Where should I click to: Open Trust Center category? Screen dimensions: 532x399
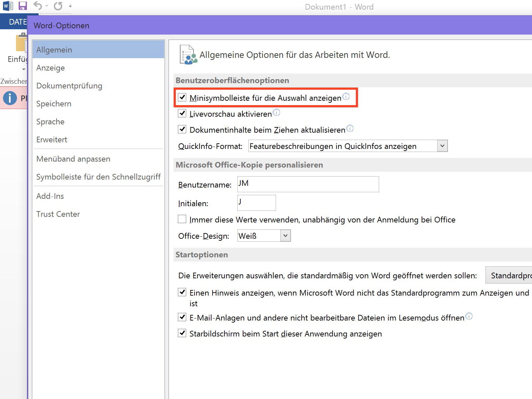98,214
